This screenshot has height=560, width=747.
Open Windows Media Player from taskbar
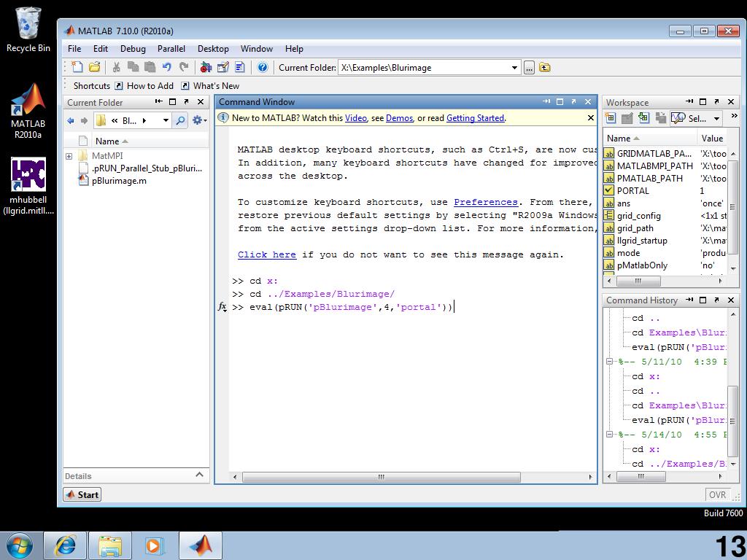[x=155, y=545]
